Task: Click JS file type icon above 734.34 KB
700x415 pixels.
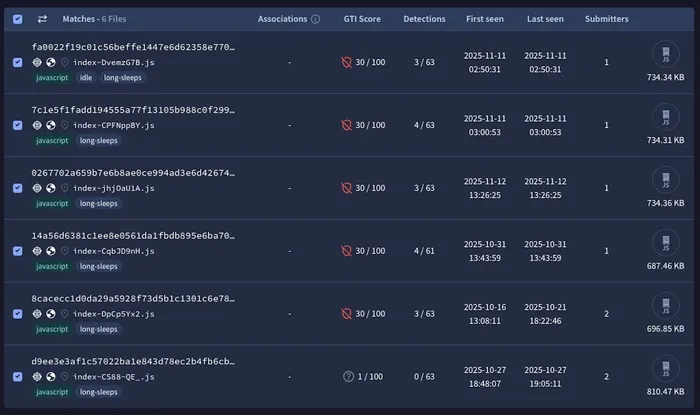Action: [666, 54]
